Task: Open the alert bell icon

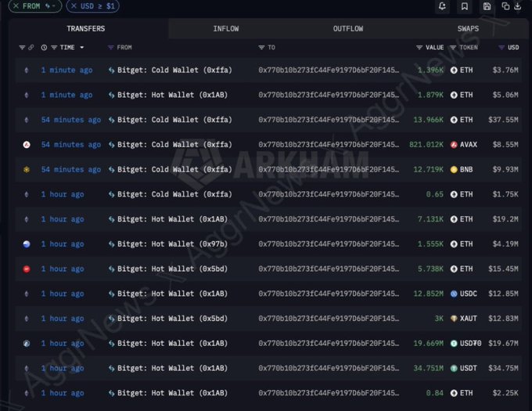Action: click(x=442, y=6)
